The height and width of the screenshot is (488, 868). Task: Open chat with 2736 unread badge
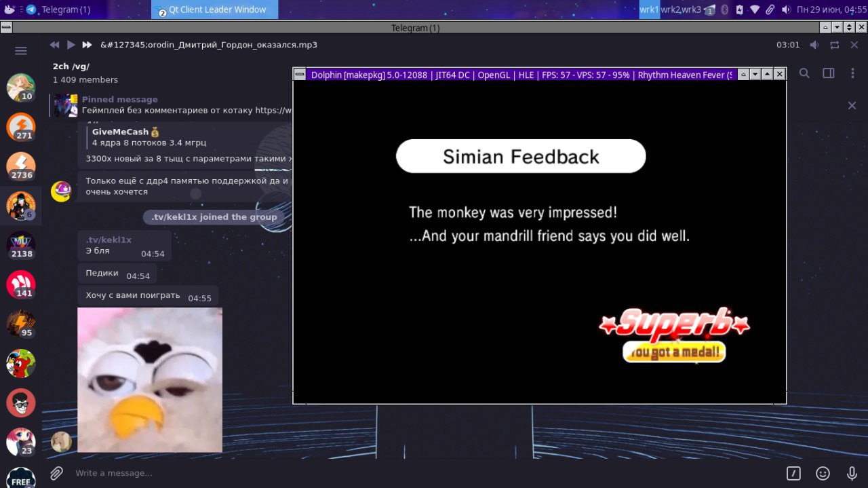pos(21,166)
